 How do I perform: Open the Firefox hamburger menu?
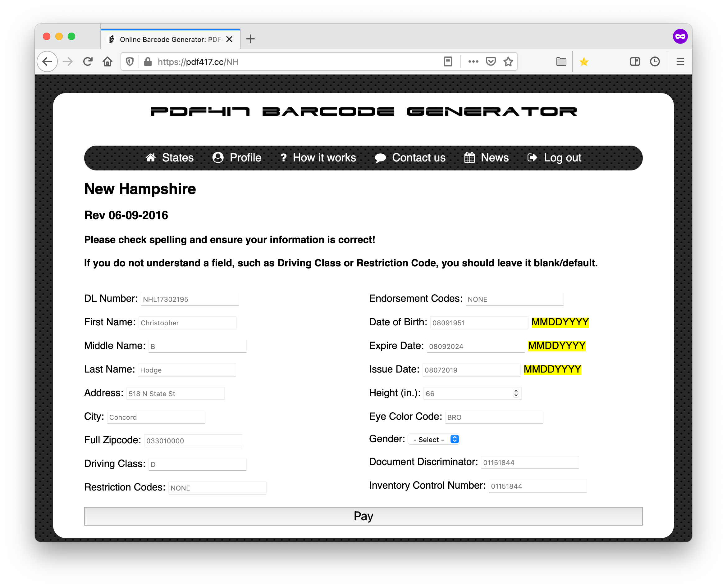tap(680, 62)
